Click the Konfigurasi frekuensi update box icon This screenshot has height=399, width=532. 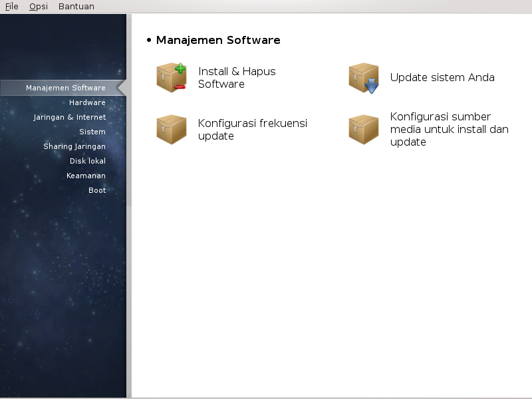172,129
